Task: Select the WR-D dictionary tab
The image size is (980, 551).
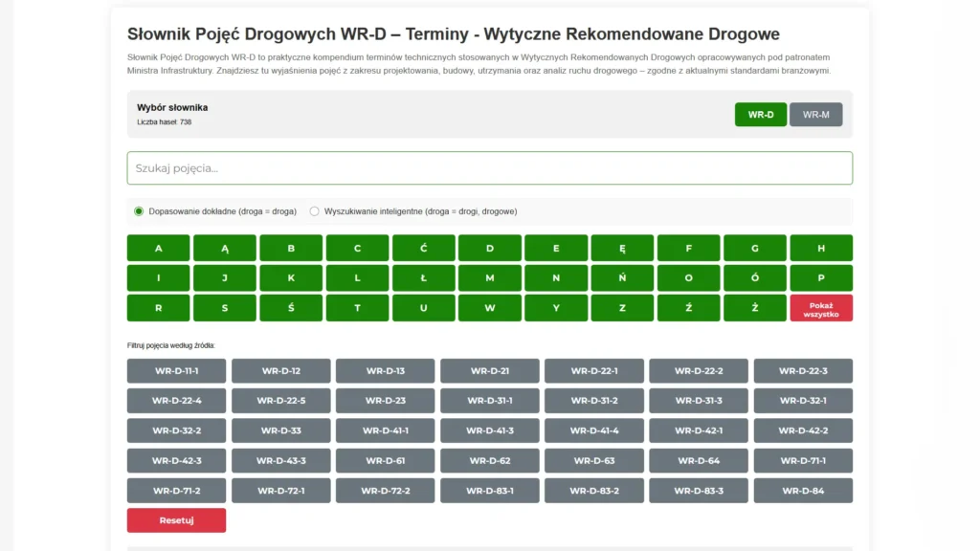Action: 760,114
